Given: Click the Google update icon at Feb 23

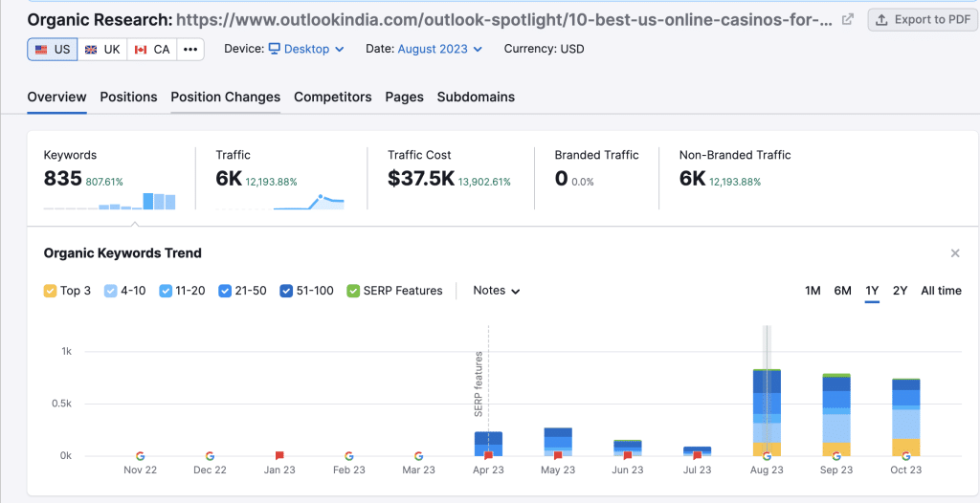Looking at the screenshot, I should pos(349,456).
